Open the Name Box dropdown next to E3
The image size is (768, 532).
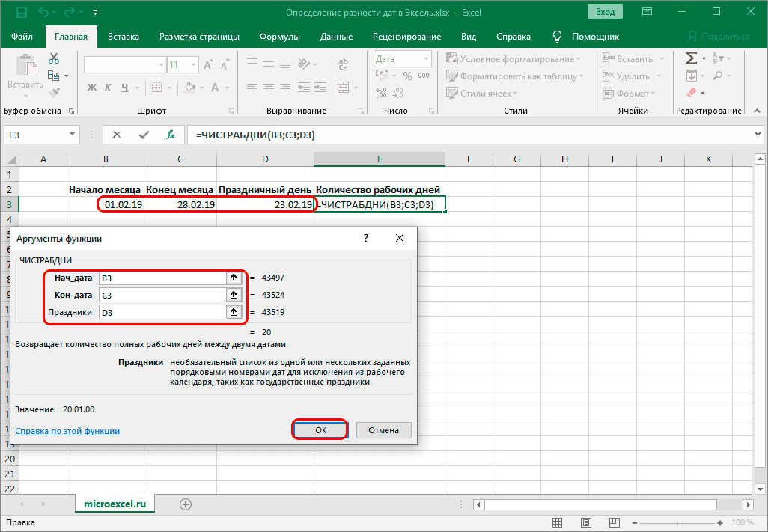tap(73, 135)
